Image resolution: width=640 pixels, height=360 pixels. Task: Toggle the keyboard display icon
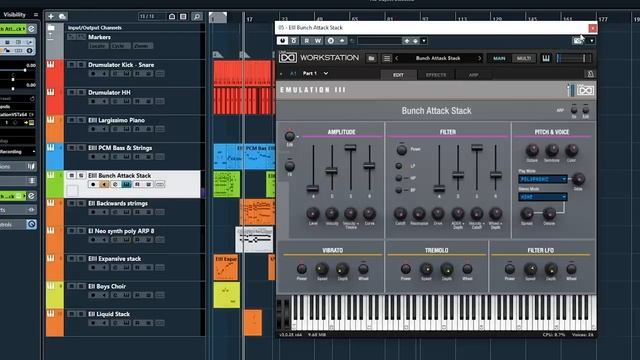point(546,58)
